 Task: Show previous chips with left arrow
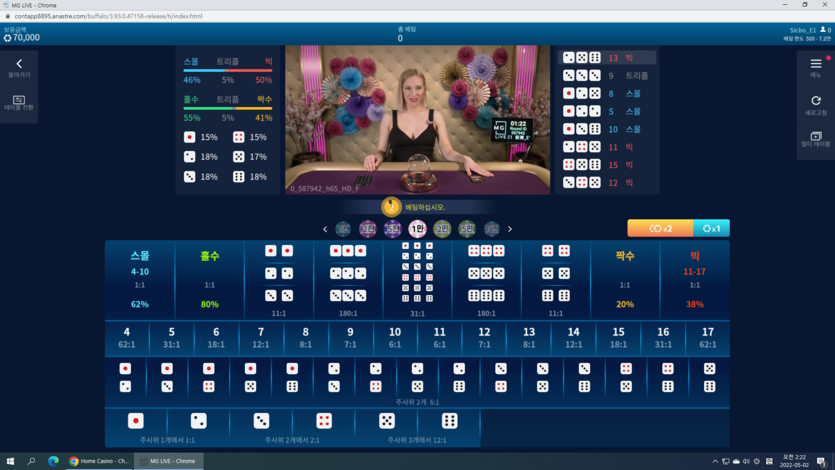coord(325,229)
